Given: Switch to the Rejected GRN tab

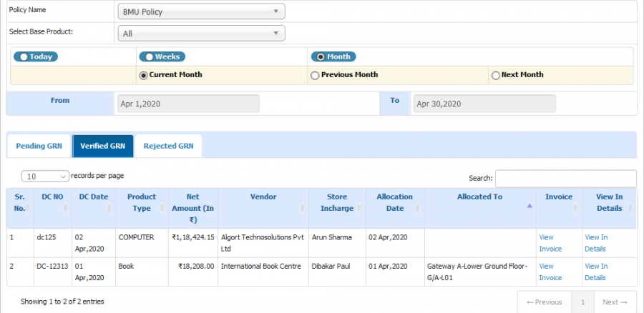Looking at the screenshot, I should point(168,146).
